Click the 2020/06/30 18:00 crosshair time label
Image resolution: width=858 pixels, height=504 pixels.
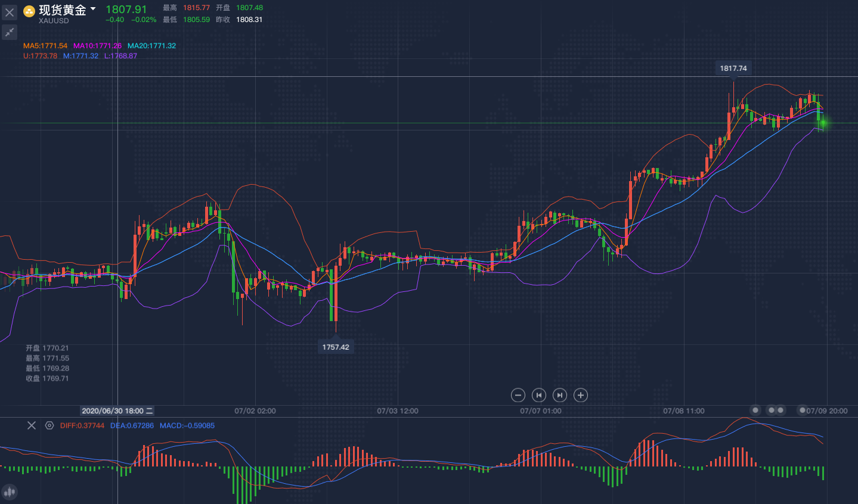(x=117, y=411)
